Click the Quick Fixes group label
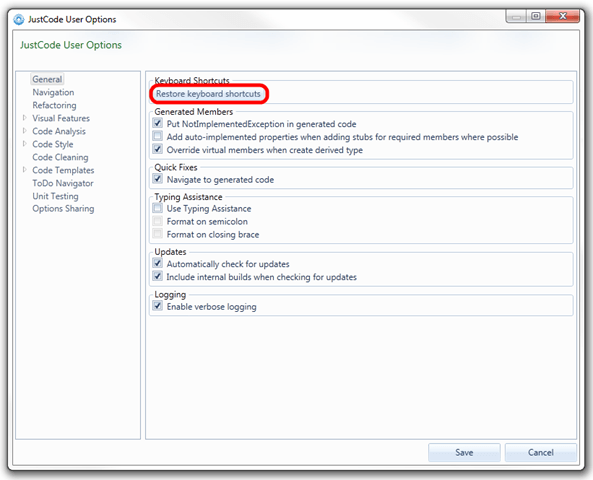This screenshot has width=593, height=480. tap(176, 167)
